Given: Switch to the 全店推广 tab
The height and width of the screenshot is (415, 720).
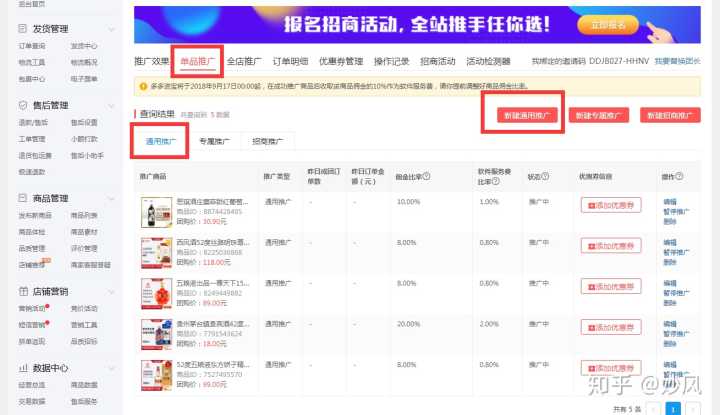Looking at the screenshot, I should [244, 61].
